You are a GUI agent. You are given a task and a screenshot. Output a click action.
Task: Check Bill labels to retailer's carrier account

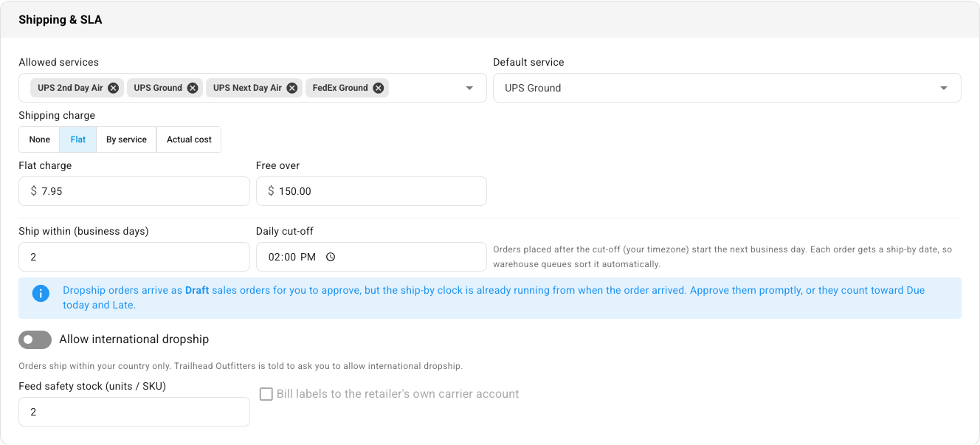click(x=266, y=394)
